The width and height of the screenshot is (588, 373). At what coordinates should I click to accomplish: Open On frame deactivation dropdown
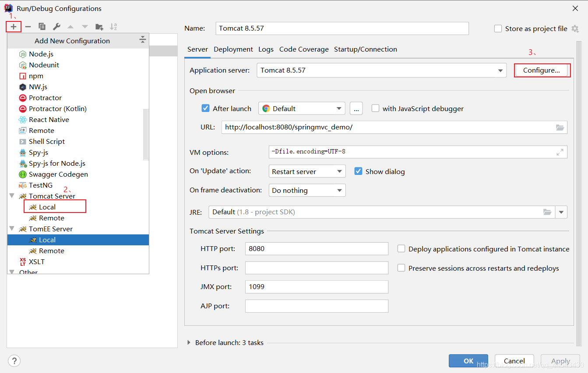click(x=307, y=190)
